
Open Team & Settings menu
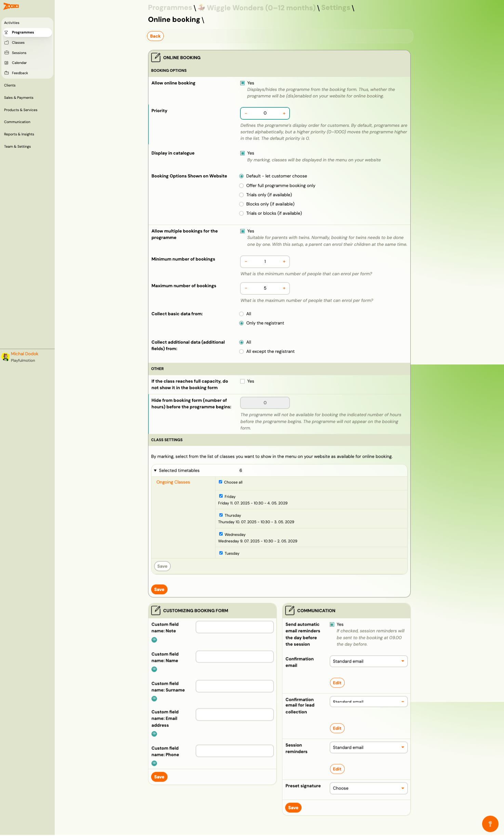coord(17,147)
